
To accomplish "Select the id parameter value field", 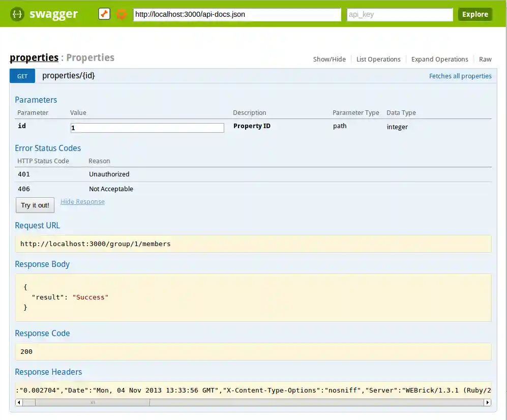I will 147,128.
